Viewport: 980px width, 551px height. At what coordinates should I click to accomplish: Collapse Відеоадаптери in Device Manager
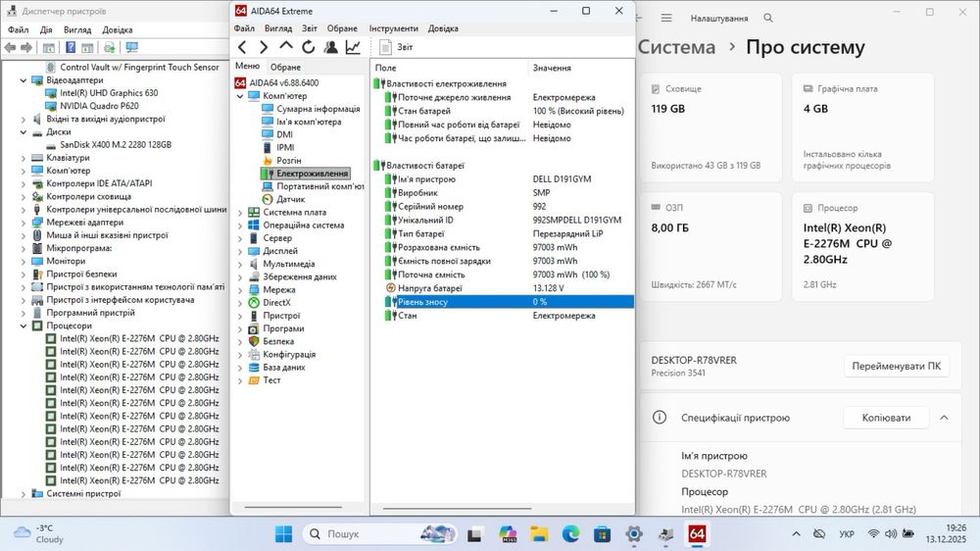tap(24, 80)
